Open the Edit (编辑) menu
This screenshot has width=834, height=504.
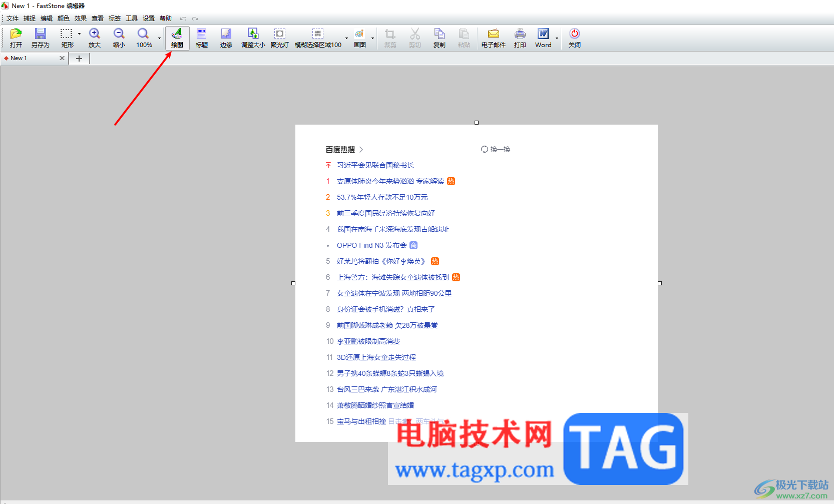point(47,19)
